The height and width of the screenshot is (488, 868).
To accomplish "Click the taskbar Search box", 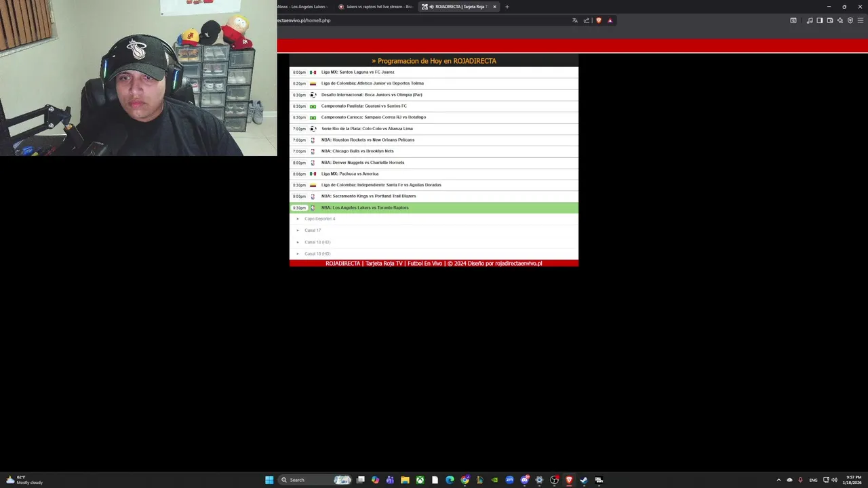I will [x=315, y=480].
